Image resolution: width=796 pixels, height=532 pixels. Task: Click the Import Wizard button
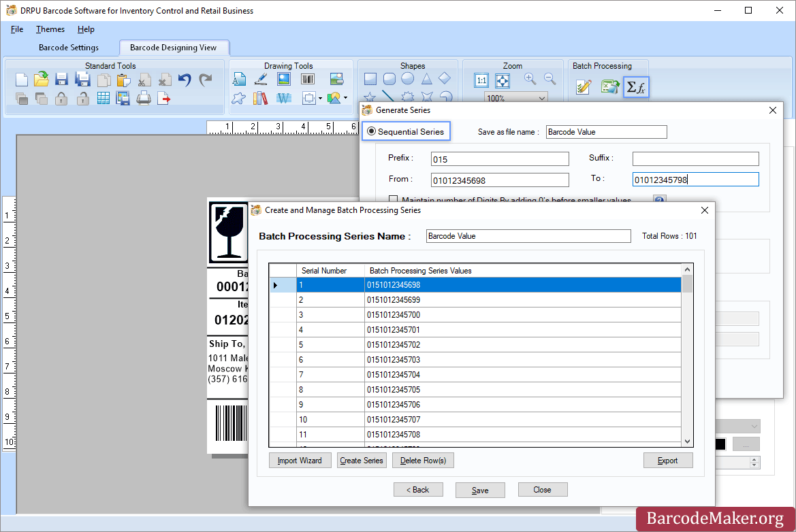tap(300, 461)
